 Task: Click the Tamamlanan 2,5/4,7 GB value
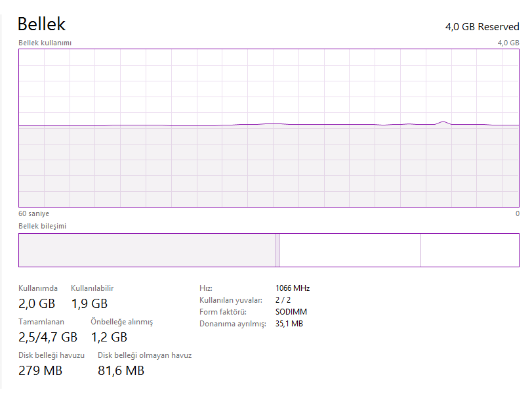click(x=48, y=337)
